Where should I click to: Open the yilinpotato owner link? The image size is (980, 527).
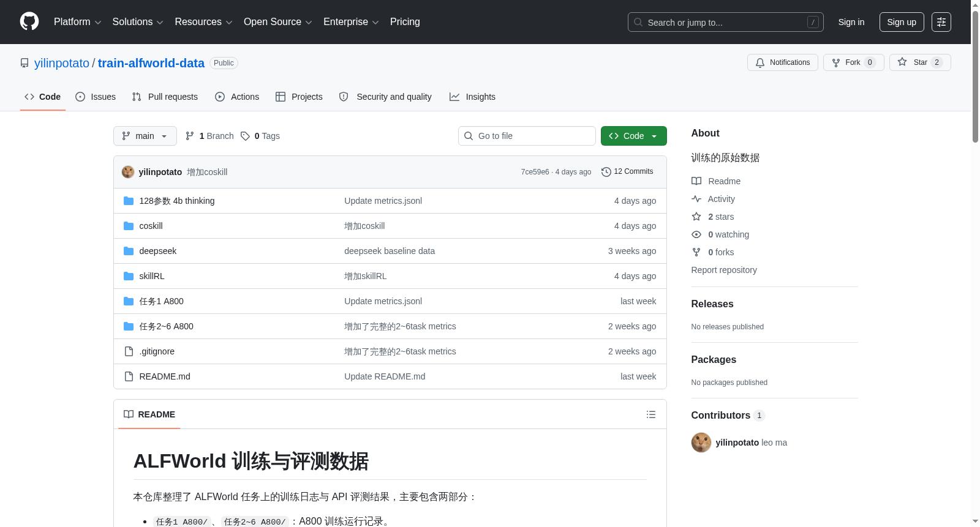tap(62, 63)
